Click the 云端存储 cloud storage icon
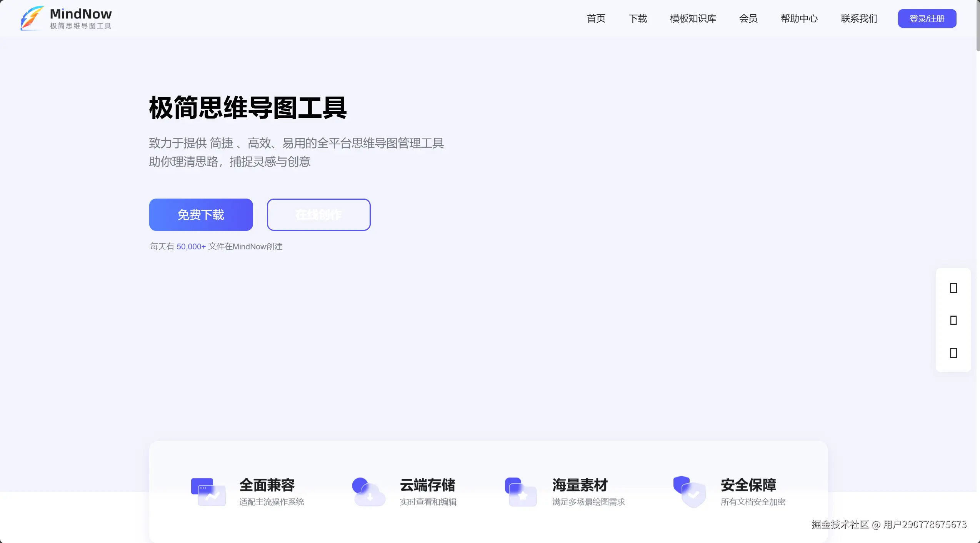The height and width of the screenshot is (543, 980). point(368,492)
